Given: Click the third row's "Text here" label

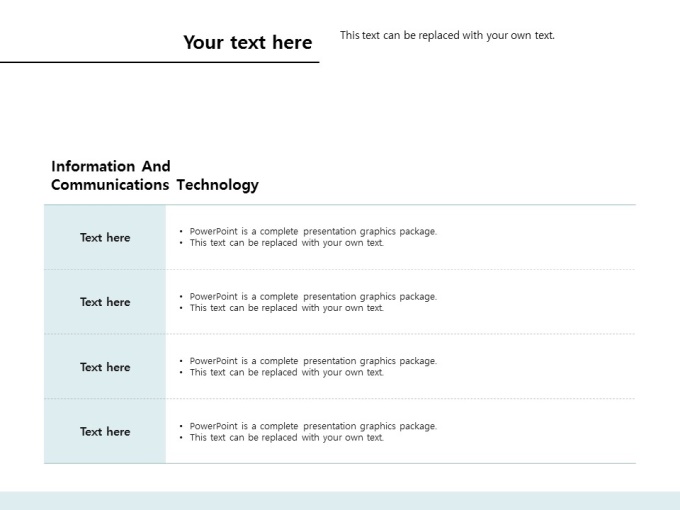Looking at the screenshot, I should 105,367.
